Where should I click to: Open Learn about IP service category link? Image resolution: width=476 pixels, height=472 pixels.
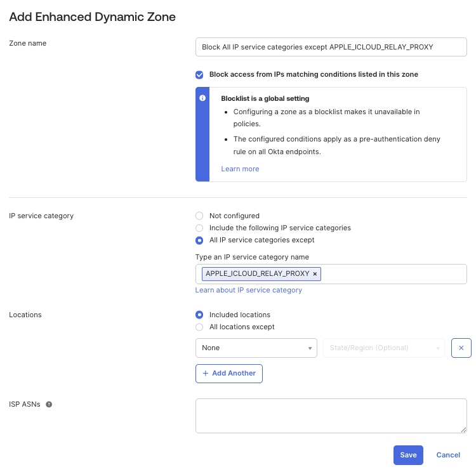tap(249, 290)
